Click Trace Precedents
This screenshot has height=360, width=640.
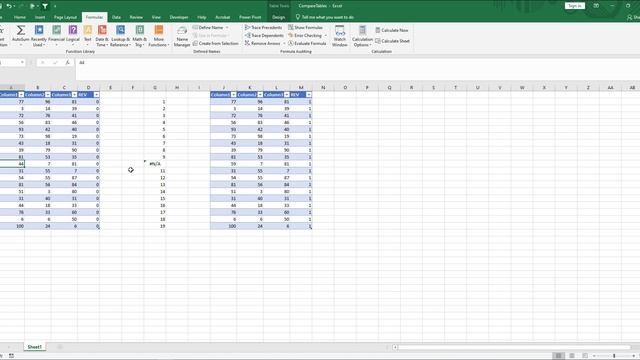tap(264, 27)
